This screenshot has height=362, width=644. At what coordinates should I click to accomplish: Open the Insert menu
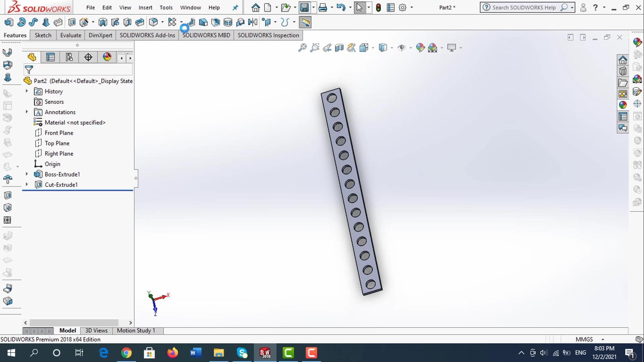[145, 7]
